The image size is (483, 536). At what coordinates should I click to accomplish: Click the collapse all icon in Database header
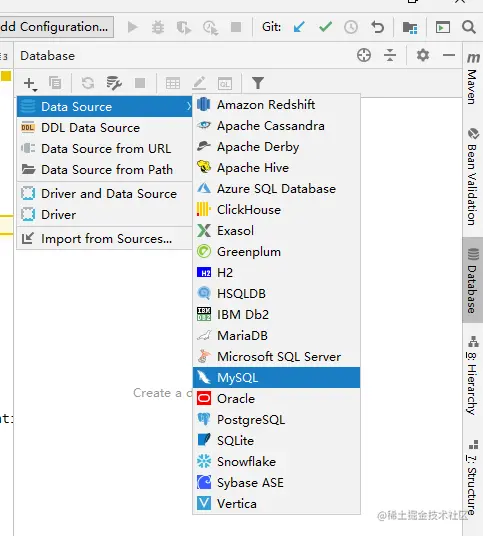click(x=390, y=55)
